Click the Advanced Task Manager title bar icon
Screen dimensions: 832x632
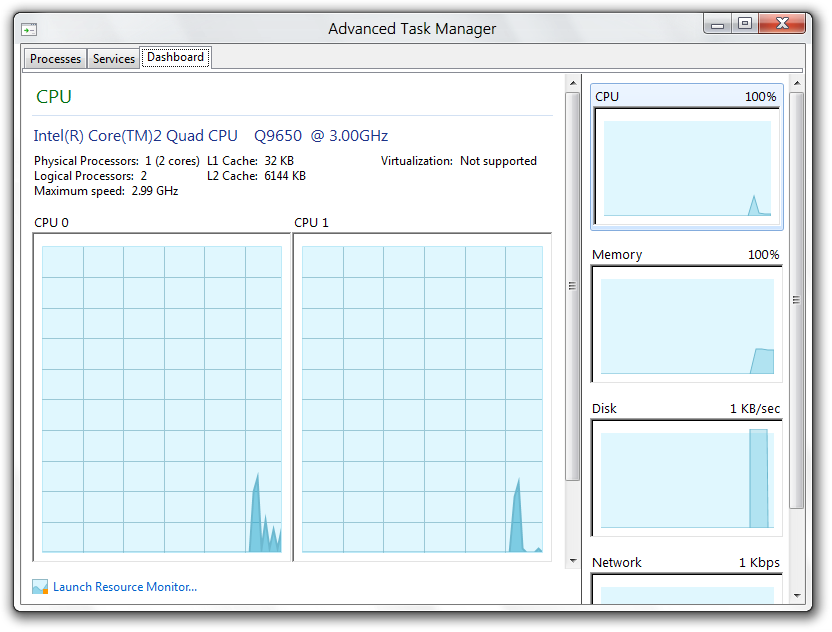tap(29, 30)
